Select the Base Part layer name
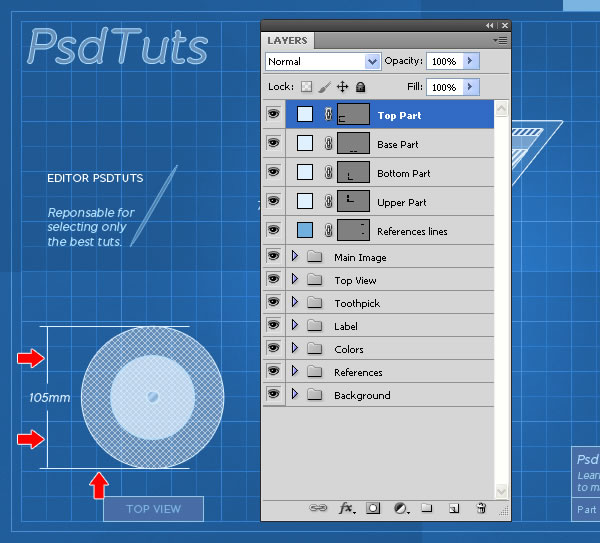This screenshot has height=543, width=600. tap(398, 145)
